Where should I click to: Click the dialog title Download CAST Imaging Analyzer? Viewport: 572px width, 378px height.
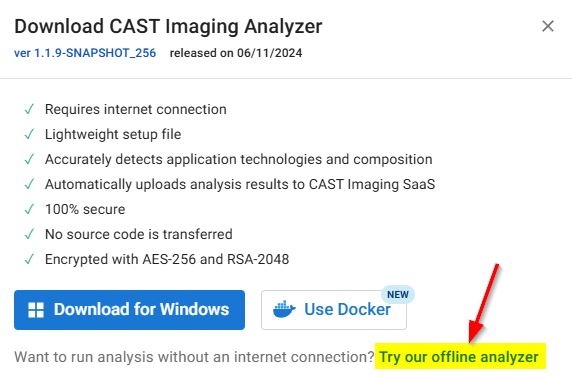168,27
